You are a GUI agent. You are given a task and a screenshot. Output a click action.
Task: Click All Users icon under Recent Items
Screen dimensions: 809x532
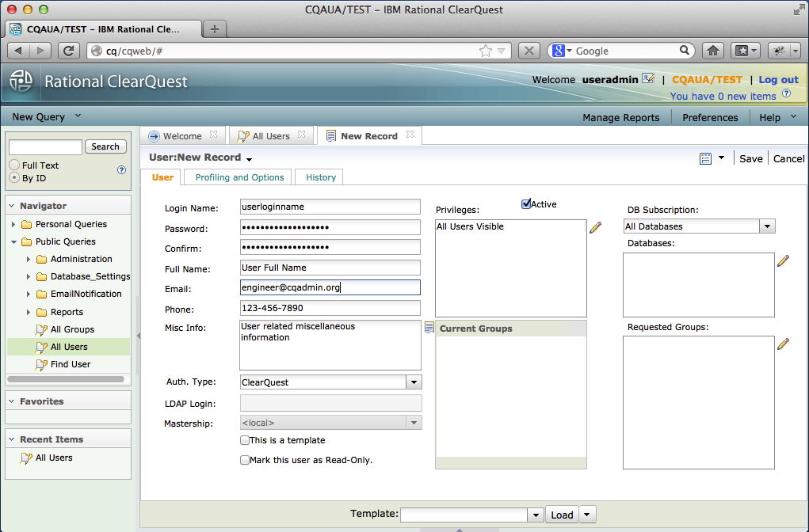click(x=26, y=458)
